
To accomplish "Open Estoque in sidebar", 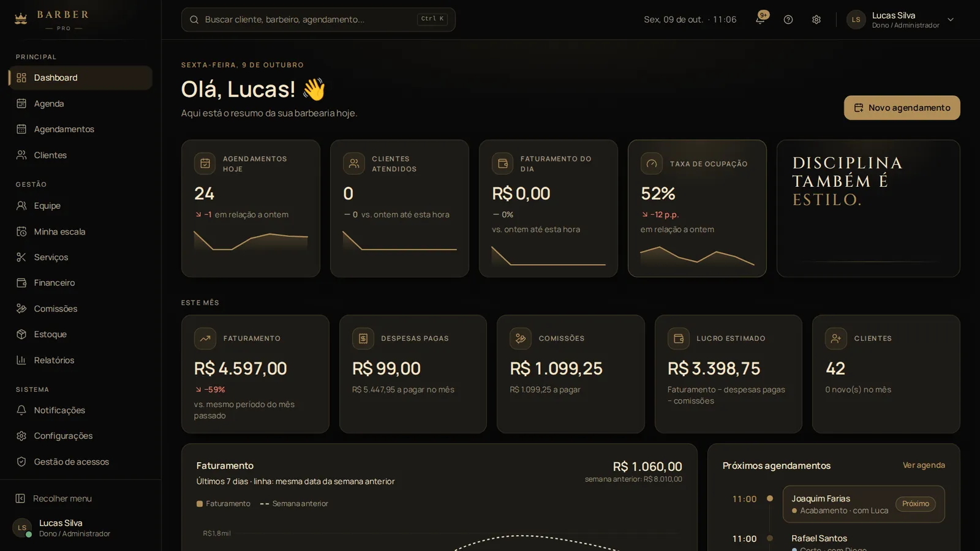I will (x=80, y=334).
